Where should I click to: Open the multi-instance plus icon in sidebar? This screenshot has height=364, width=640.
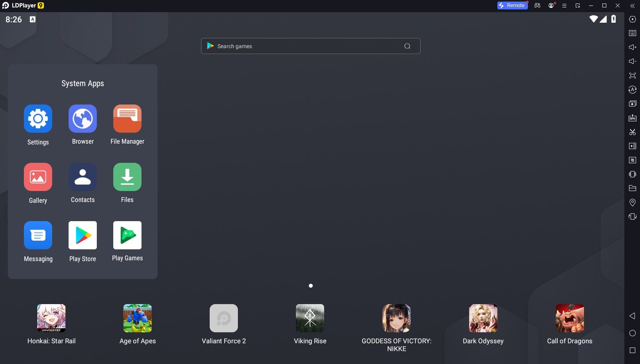[x=633, y=104]
